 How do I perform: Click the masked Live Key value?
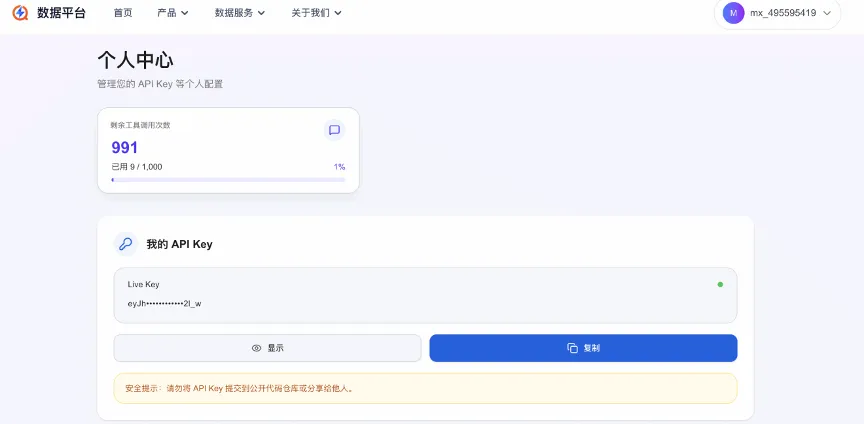click(x=164, y=303)
